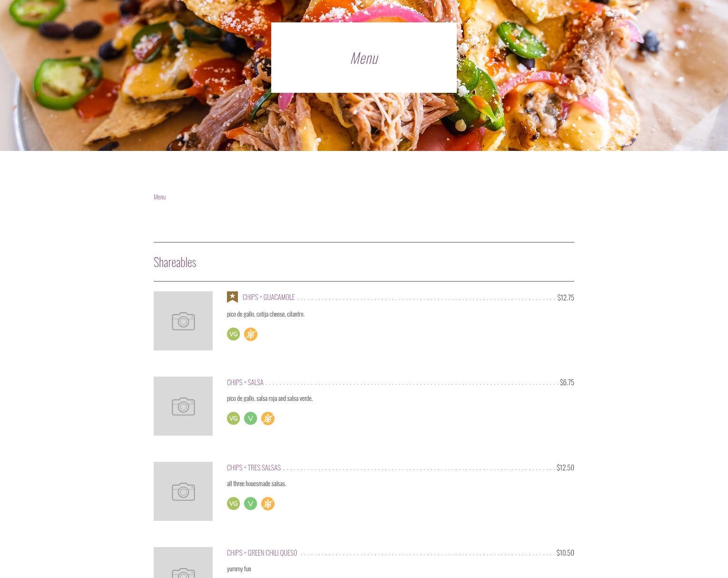The image size is (728, 578).
Task: Click the gluten-free wheat icon under Chips + Salsa
Action: 268,419
